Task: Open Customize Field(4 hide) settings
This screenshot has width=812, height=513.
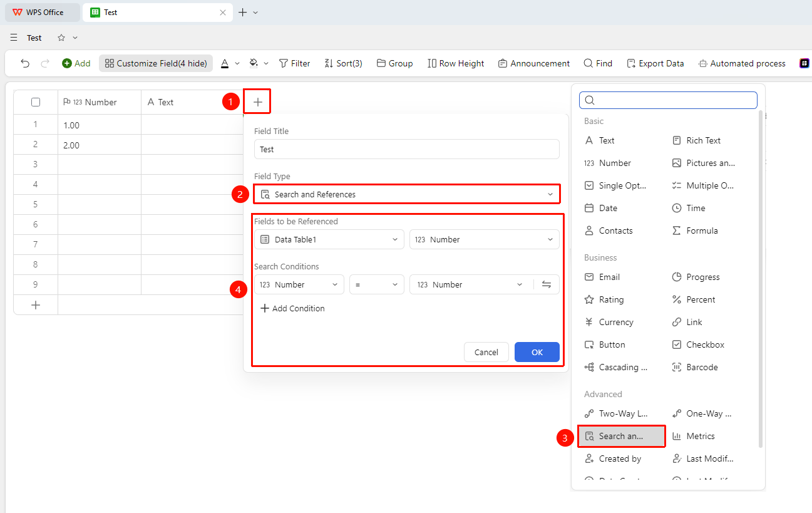Action: coord(156,63)
